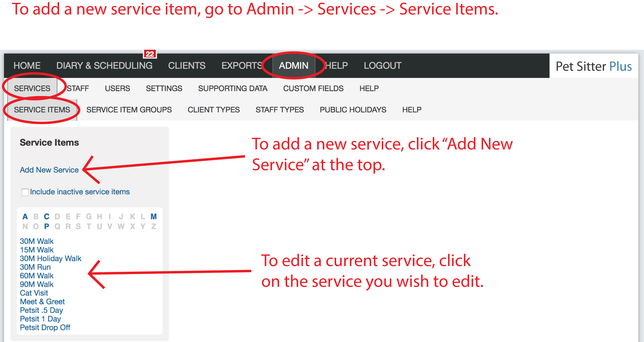644x342 pixels.
Task: Click the red 22 notification badge
Action: coord(150,54)
